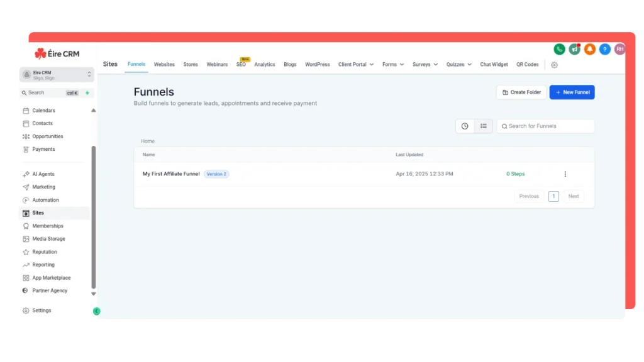Select page 1 in pagination
This screenshot has width=644, height=362.
(553, 196)
